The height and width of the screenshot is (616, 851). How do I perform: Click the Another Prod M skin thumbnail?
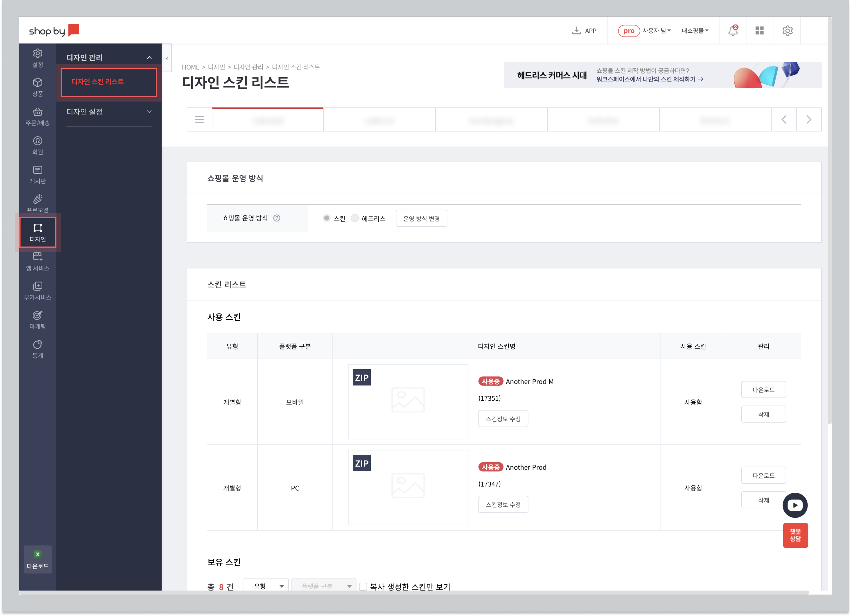(408, 401)
